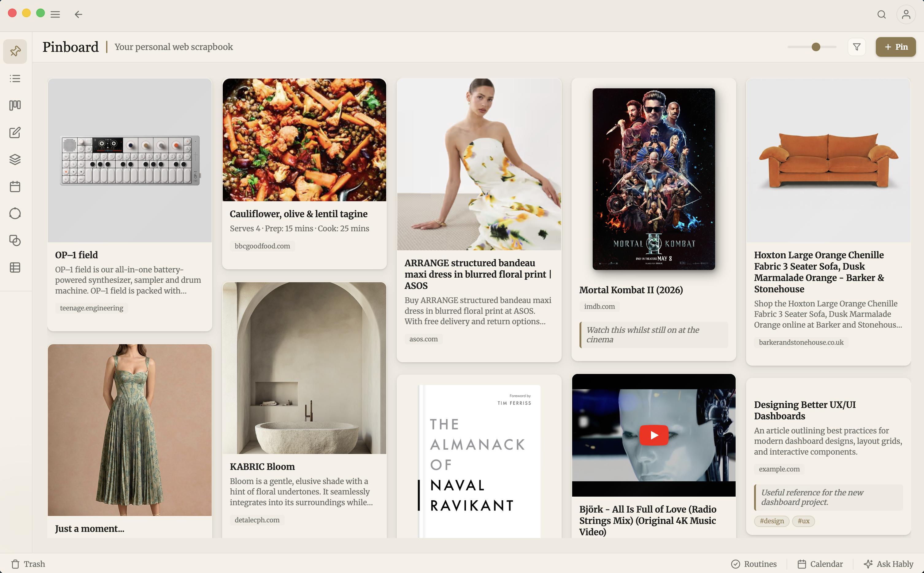The height and width of the screenshot is (573, 924).
Task: Open the Almanack of Naval Ravikant cover
Action: point(479,461)
